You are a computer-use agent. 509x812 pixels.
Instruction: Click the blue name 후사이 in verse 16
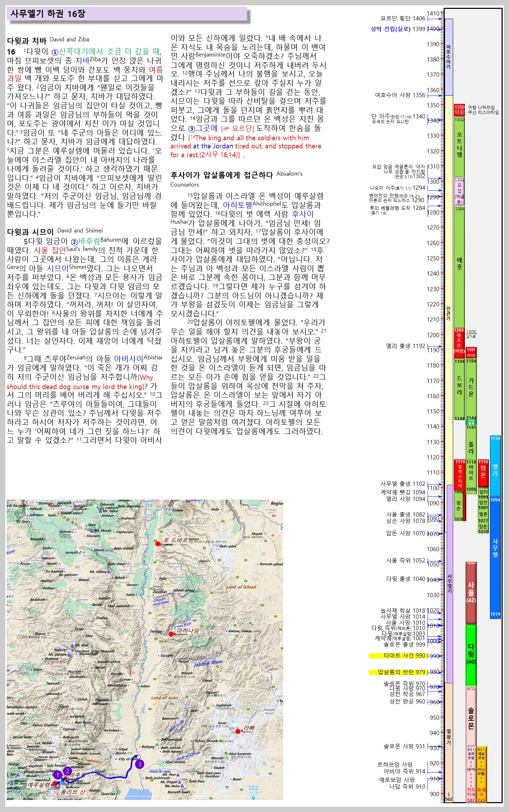click(x=303, y=214)
